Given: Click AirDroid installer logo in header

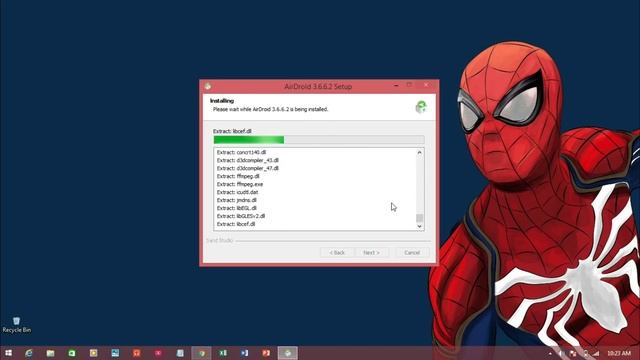Looking at the screenshot, I should click(x=421, y=107).
